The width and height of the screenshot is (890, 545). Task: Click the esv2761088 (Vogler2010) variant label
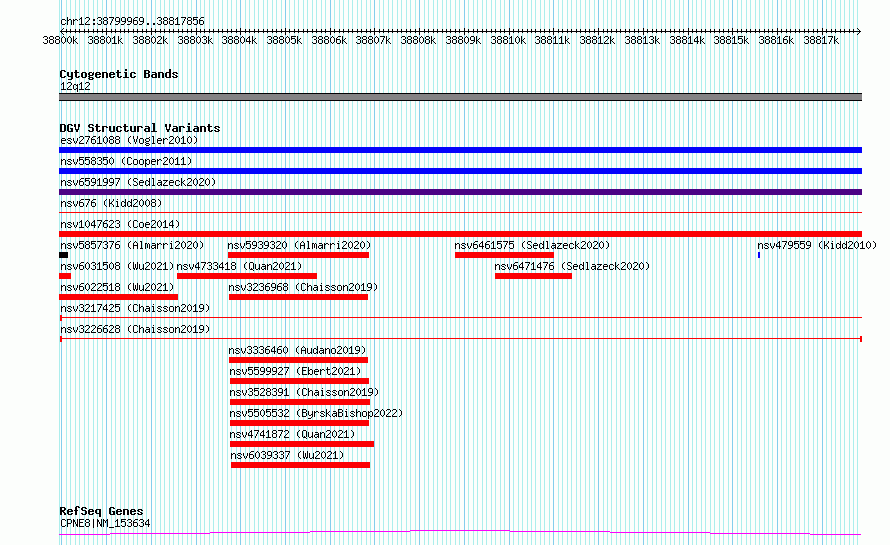pos(129,140)
